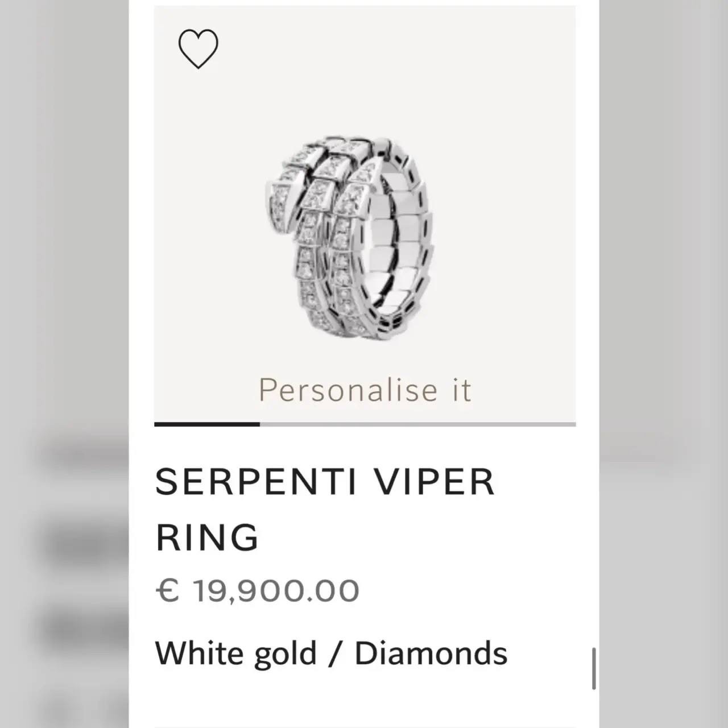The image size is (728, 728).
Task: Open the "Personalise it" link
Action: (x=365, y=390)
